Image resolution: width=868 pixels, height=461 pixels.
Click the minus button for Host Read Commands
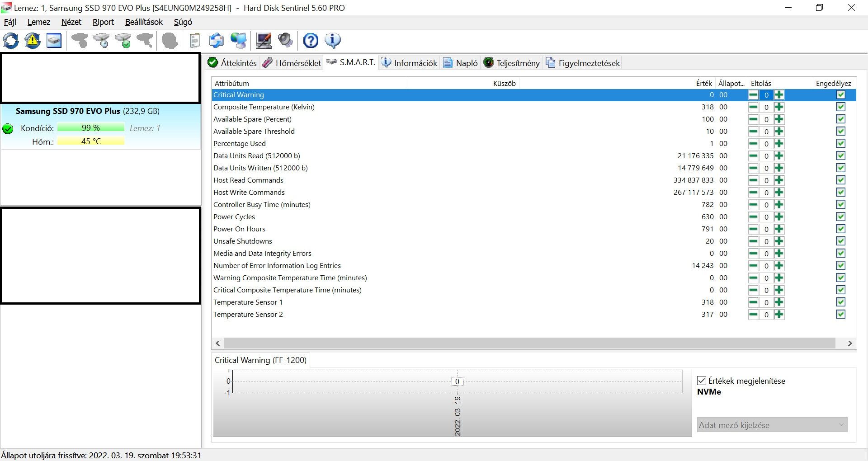tap(753, 180)
